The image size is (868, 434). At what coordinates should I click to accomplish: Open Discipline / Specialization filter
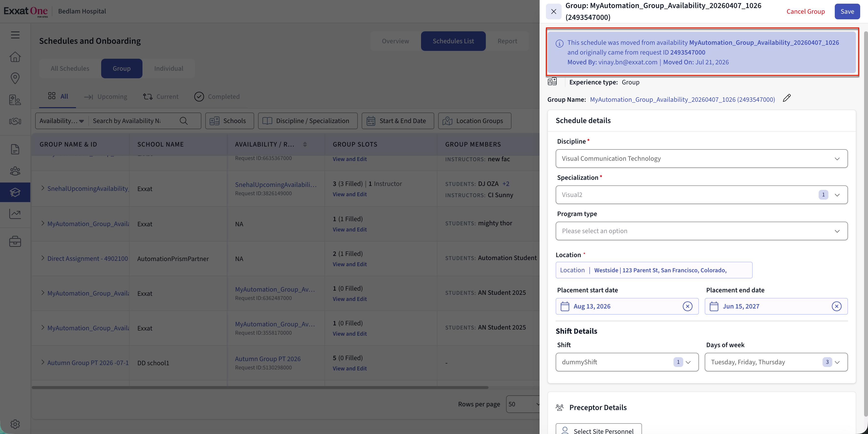tap(308, 121)
